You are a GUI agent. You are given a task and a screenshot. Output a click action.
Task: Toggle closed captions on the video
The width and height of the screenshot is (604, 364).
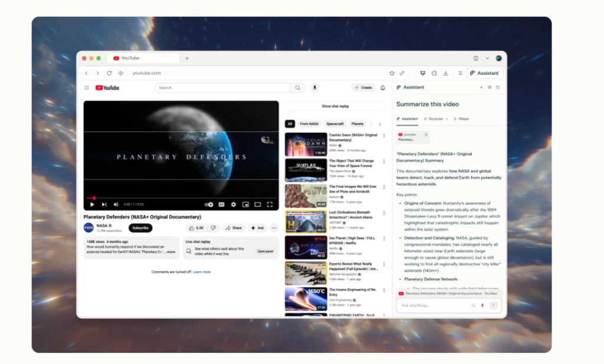click(222, 205)
